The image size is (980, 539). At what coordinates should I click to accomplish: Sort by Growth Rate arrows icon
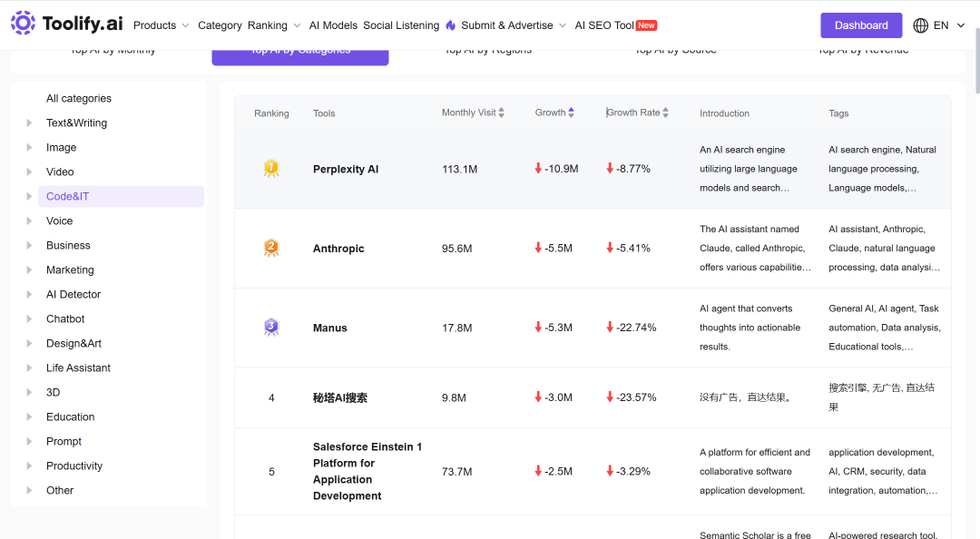666,113
